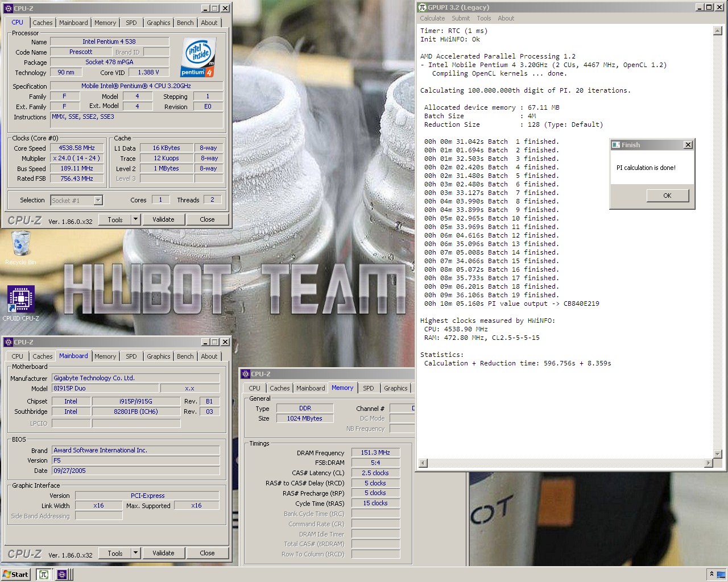Open About menu in GPUPI
Viewport: 728px width, 582px height.
click(x=506, y=18)
